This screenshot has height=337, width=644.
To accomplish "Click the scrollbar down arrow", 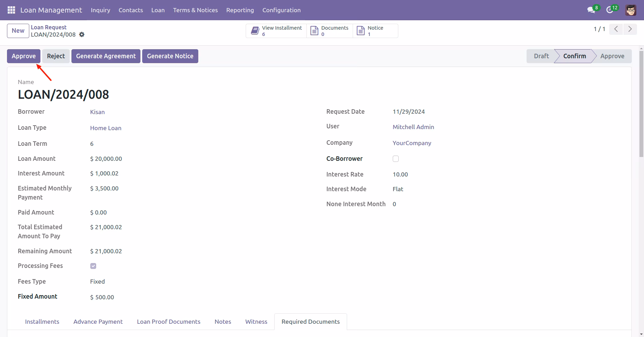I will pyautogui.click(x=641, y=334).
